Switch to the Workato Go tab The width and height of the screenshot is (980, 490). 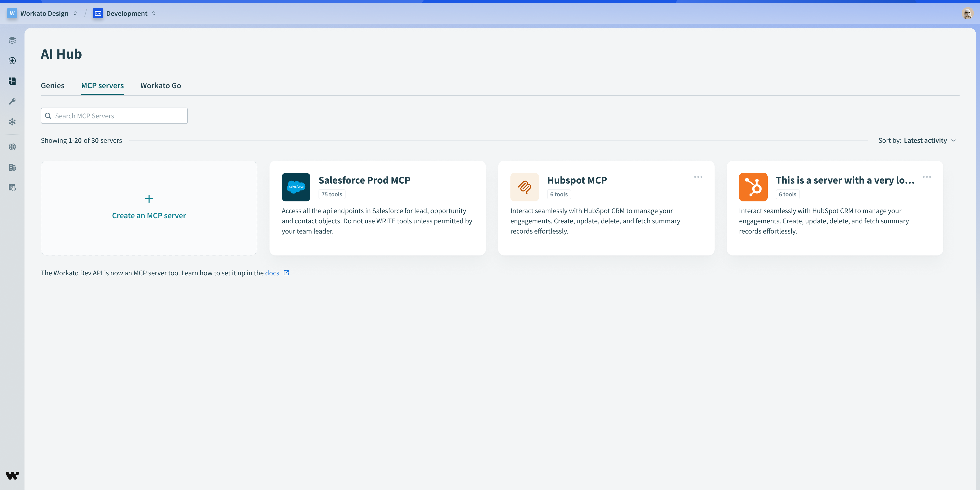pyautogui.click(x=161, y=85)
